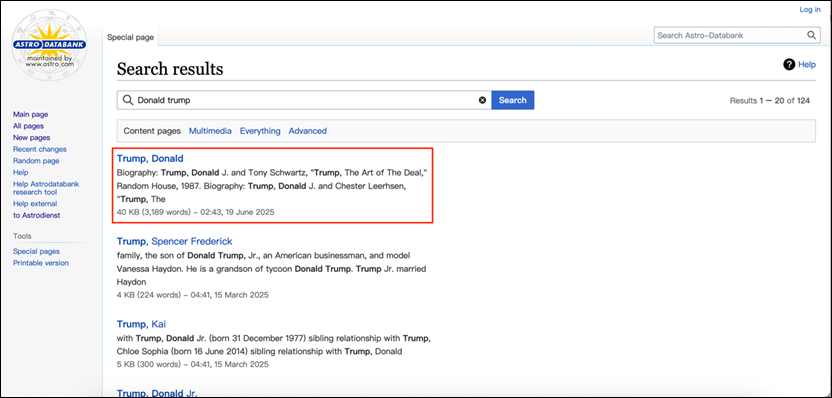
Task: Click the Search results heading
Action: click(x=170, y=69)
